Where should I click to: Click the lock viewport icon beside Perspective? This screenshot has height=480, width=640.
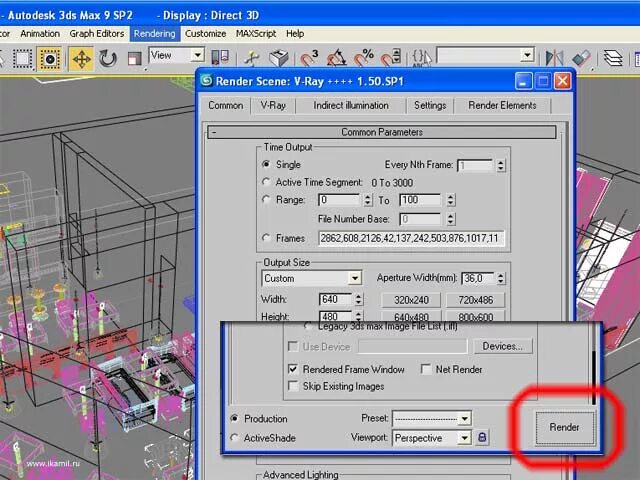point(482,438)
